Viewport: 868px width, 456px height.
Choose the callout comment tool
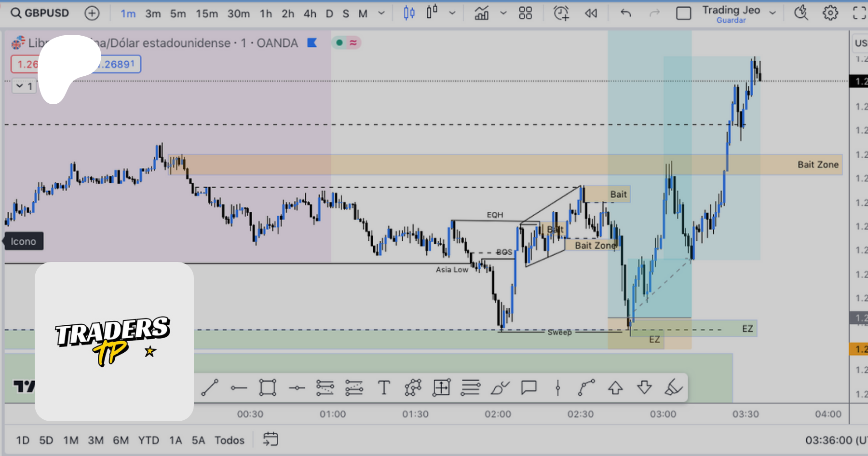coord(529,387)
